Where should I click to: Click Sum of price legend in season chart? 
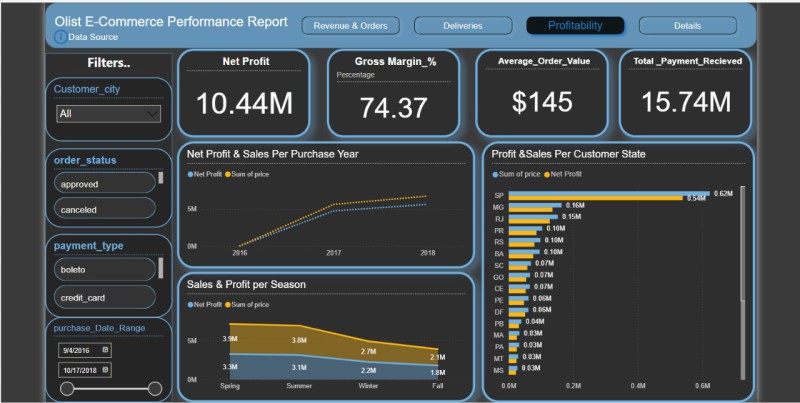(x=247, y=305)
